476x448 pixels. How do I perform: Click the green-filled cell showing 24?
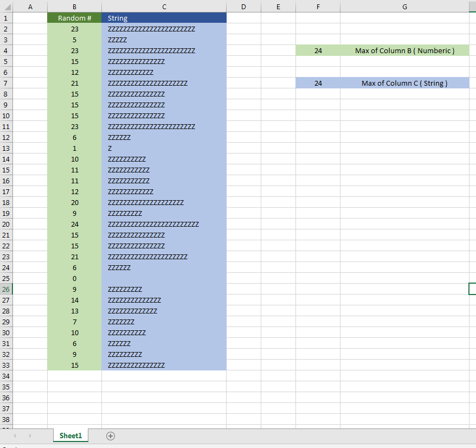pos(318,50)
